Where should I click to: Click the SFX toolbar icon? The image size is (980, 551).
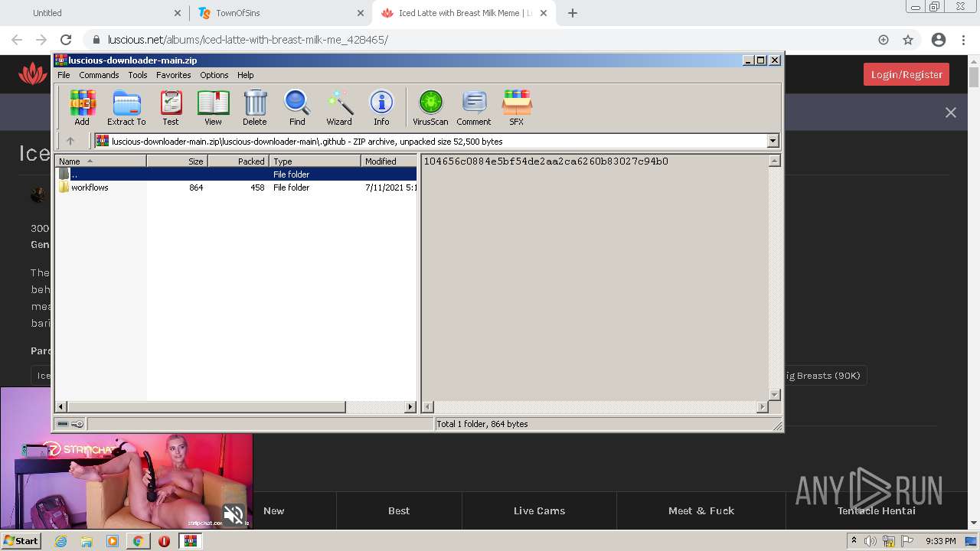pyautogui.click(x=517, y=107)
